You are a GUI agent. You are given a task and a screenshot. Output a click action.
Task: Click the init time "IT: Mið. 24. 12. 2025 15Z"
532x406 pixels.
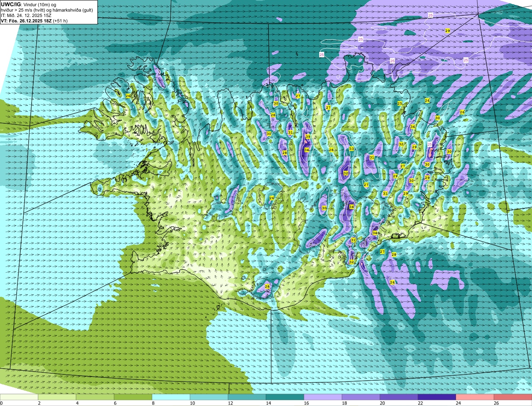(26, 15)
